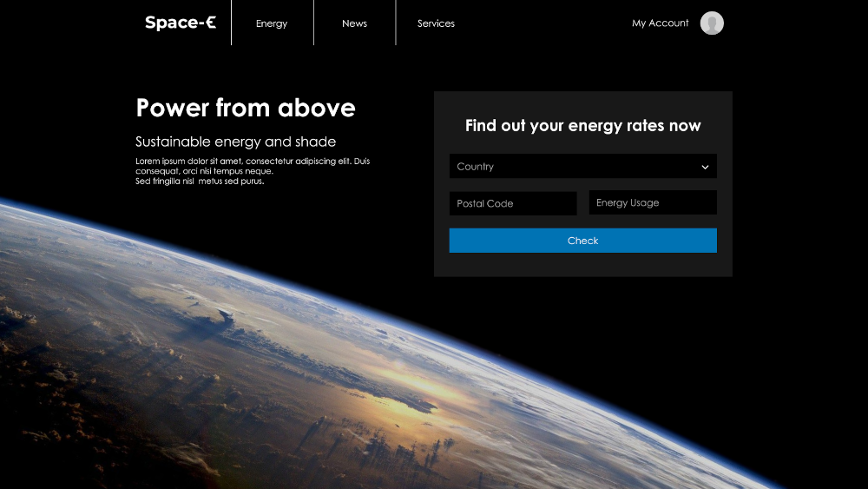The height and width of the screenshot is (489, 868).
Task: Click the Lorem ipsum description paragraph
Action: click(252, 171)
